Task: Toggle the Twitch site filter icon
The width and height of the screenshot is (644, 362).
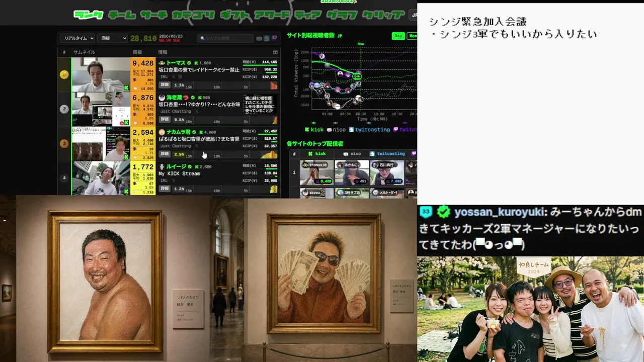Action: pos(274,38)
